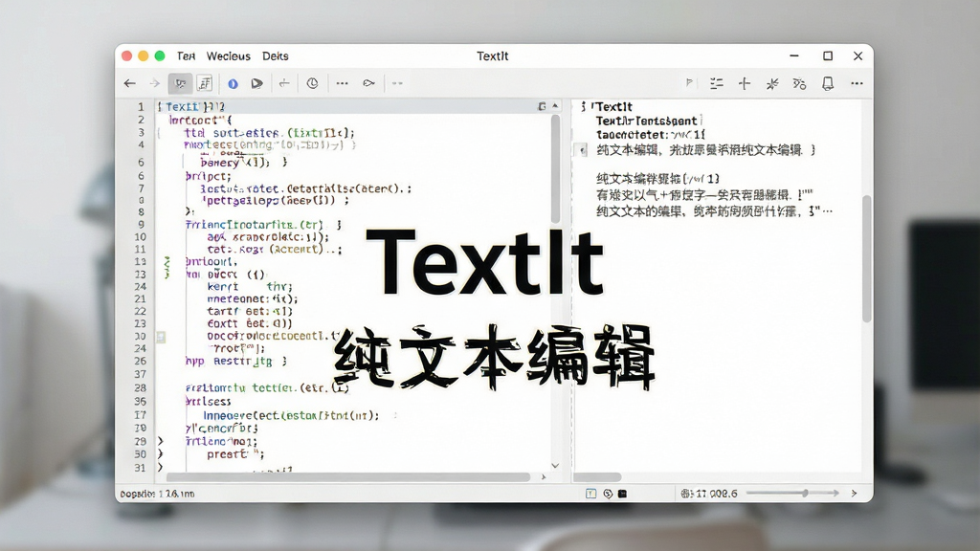980x551 pixels.
Task: Click the small flag icon in the toolbar
Action: pyautogui.click(x=689, y=83)
